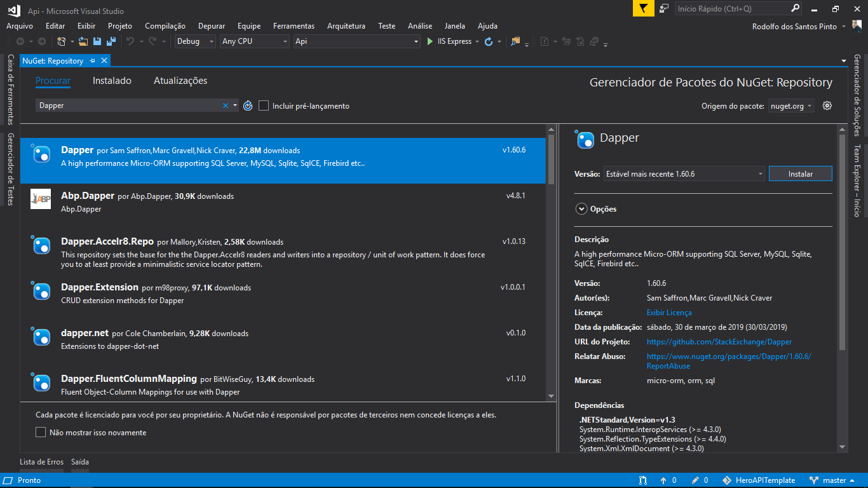Open the Lista de Erros panel
This screenshot has height=488, width=868.
[42, 462]
